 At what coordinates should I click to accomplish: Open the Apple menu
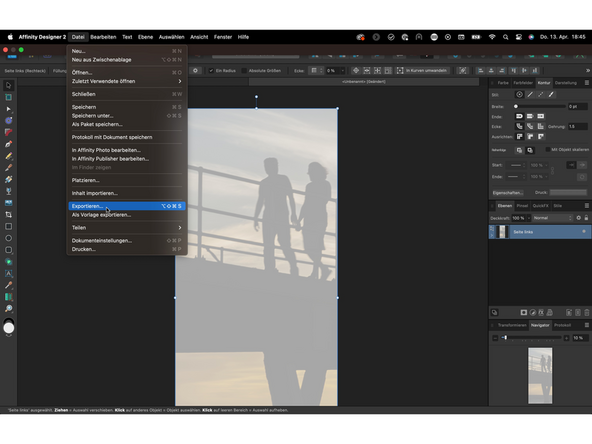coord(10,37)
